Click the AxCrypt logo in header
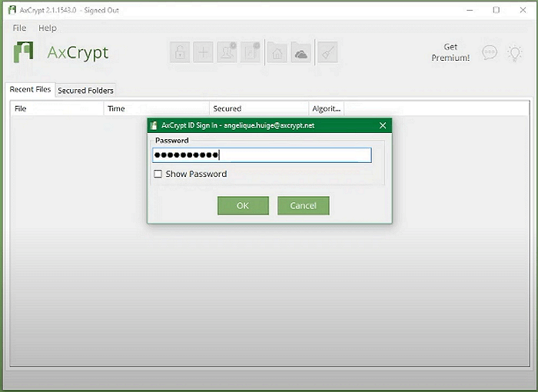Viewport: 538px width, 392px height. 61,52
